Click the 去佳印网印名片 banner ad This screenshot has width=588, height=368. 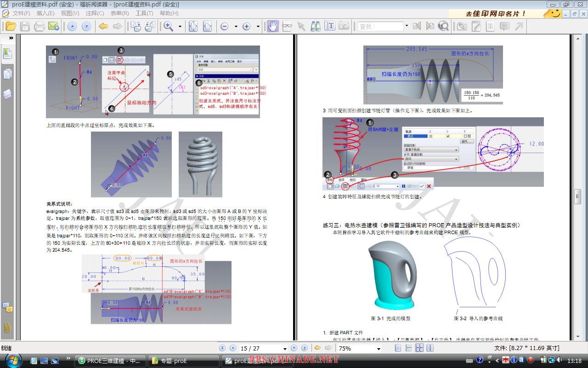pyautogui.click(x=505, y=13)
